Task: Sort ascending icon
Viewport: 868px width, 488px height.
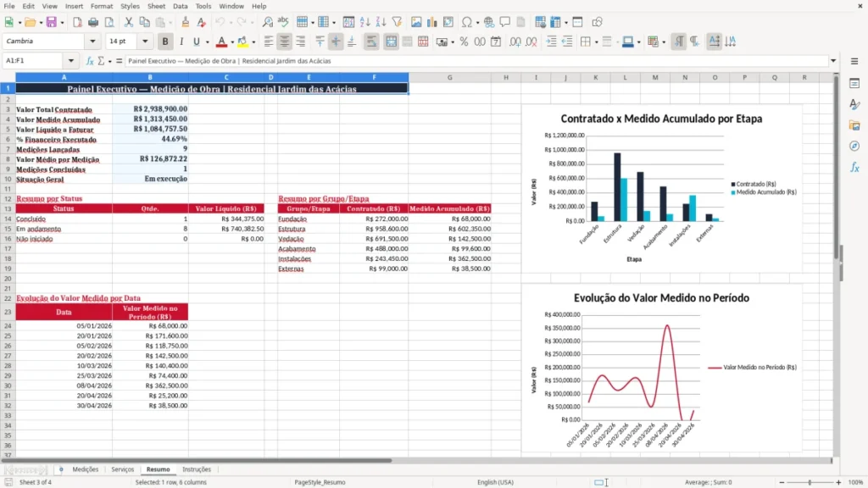Action: point(364,22)
